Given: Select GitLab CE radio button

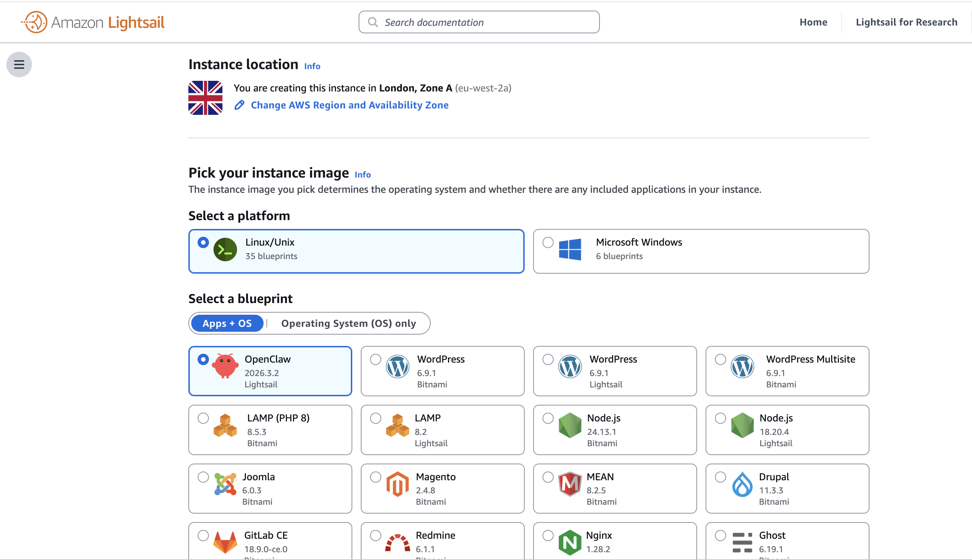Looking at the screenshot, I should [x=203, y=536].
